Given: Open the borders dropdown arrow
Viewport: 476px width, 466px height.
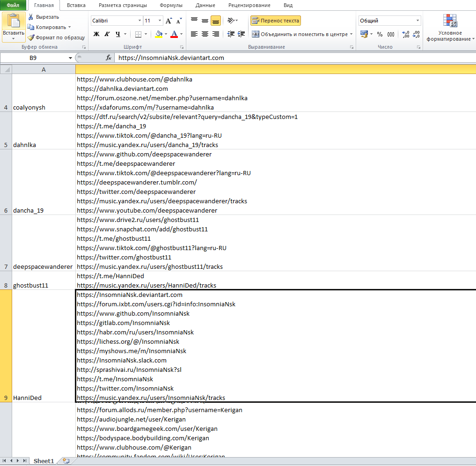Looking at the screenshot, I should (x=146, y=34).
